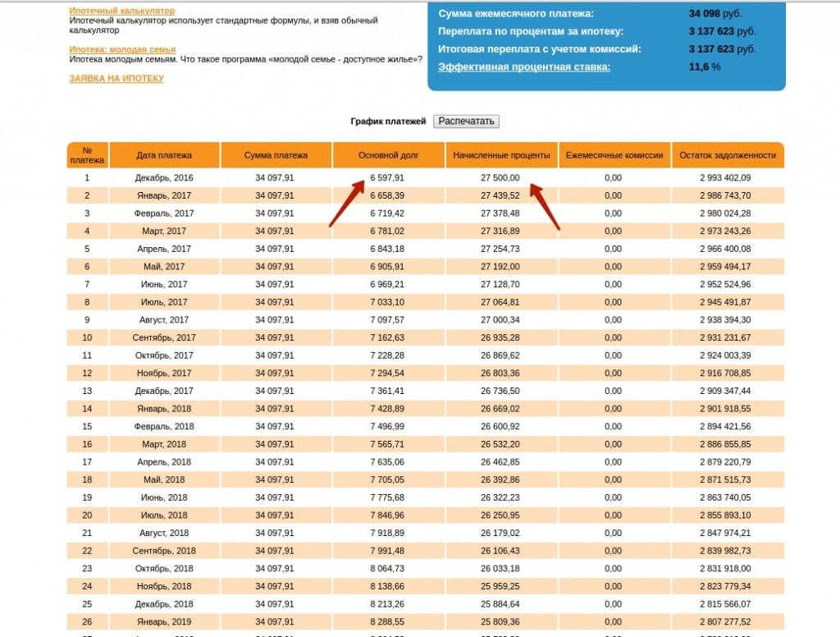This screenshot has width=840, height=637.
Task: Select the interest value 27 000,34
Action: pyautogui.click(x=500, y=319)
